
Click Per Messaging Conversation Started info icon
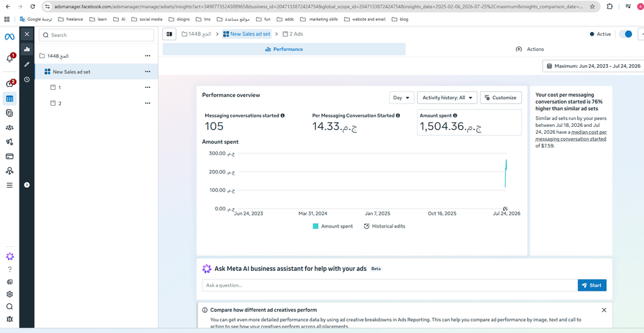(x=398, y=116)
